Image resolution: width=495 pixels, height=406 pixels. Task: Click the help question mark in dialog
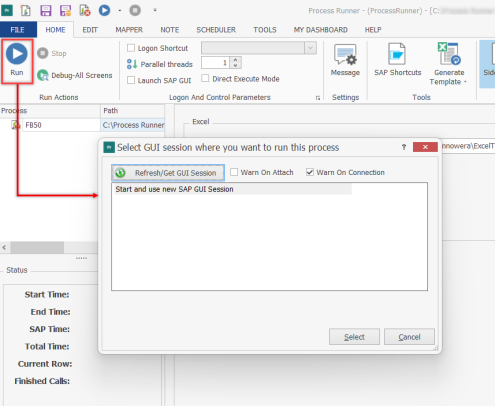404,147
